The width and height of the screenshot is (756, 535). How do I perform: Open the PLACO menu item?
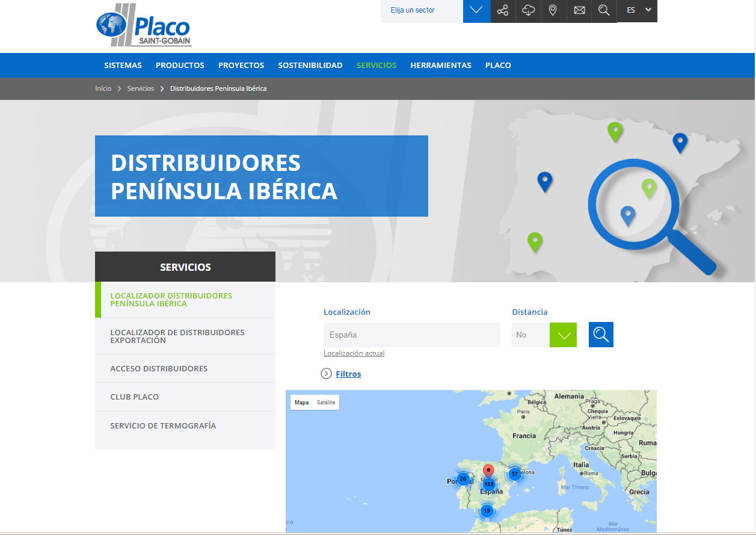[498, 65]
